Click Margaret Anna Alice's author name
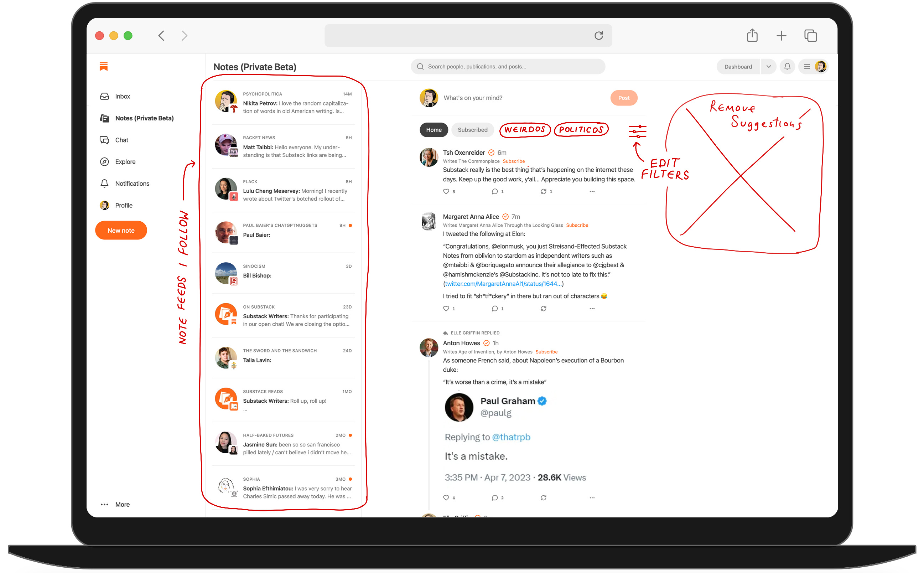924x573 pixels. (471, 217)
